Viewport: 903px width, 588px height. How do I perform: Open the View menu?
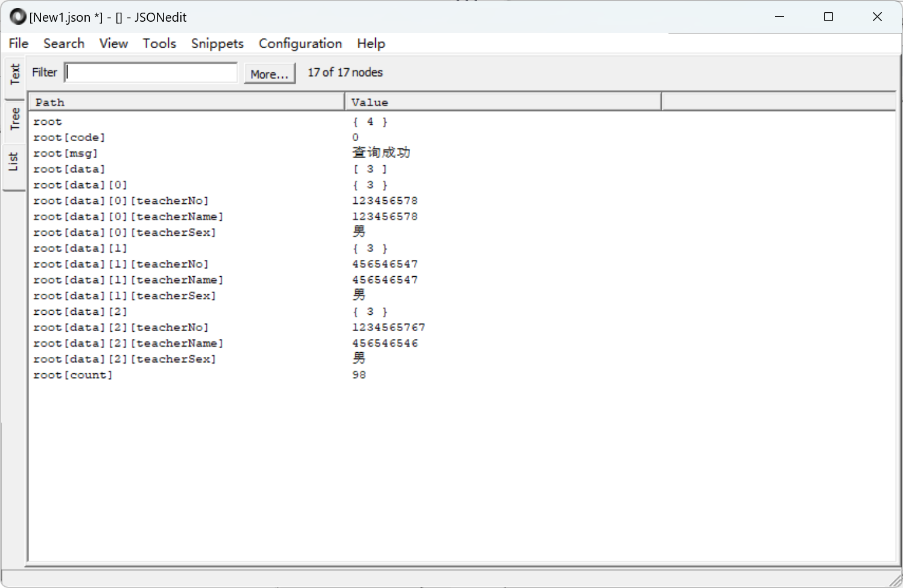coord(113,43)
